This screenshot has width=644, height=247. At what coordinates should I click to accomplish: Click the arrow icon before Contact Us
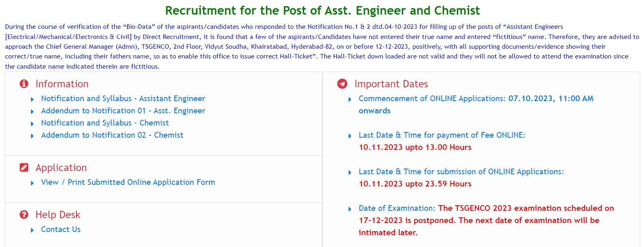click(x=32, y=229)
